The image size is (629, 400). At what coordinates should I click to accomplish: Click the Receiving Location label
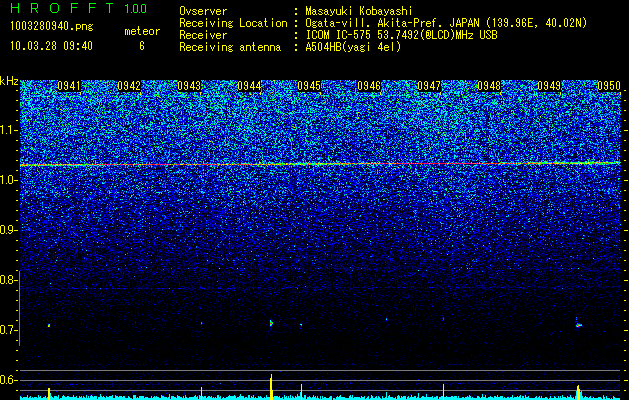(233, 23)
